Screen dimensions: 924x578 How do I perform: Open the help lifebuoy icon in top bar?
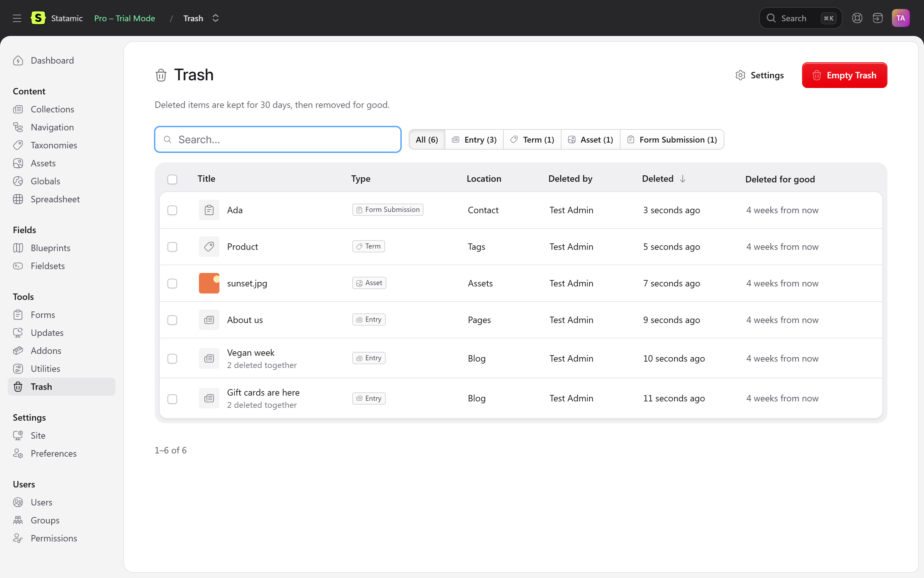click(857, 18)
